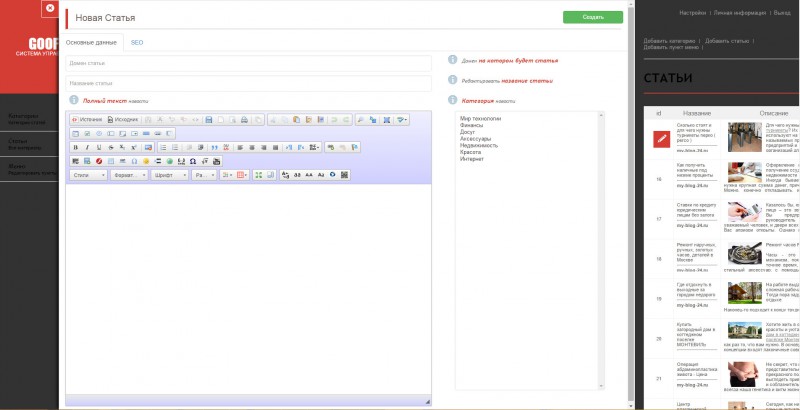Image resolution: width=800 pixels, height=410 pixels.
Task: Insert a selection list form element
Action: click(134, 134)
